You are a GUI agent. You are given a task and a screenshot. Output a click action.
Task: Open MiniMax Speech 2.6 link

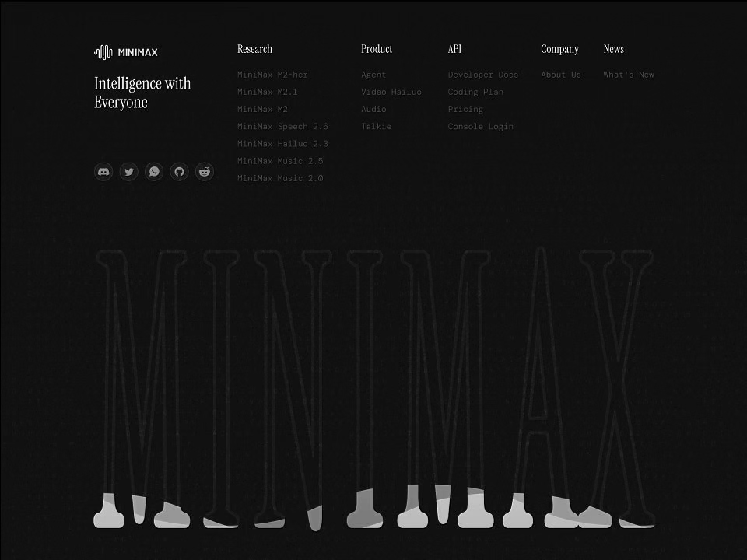pyautogui.click(x=282, y=126)
